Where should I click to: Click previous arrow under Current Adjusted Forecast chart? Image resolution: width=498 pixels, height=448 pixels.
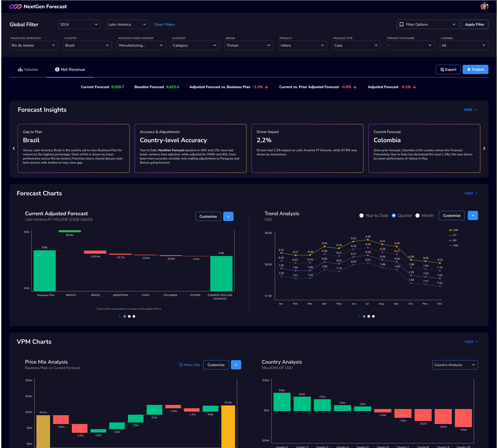(120, 316)
